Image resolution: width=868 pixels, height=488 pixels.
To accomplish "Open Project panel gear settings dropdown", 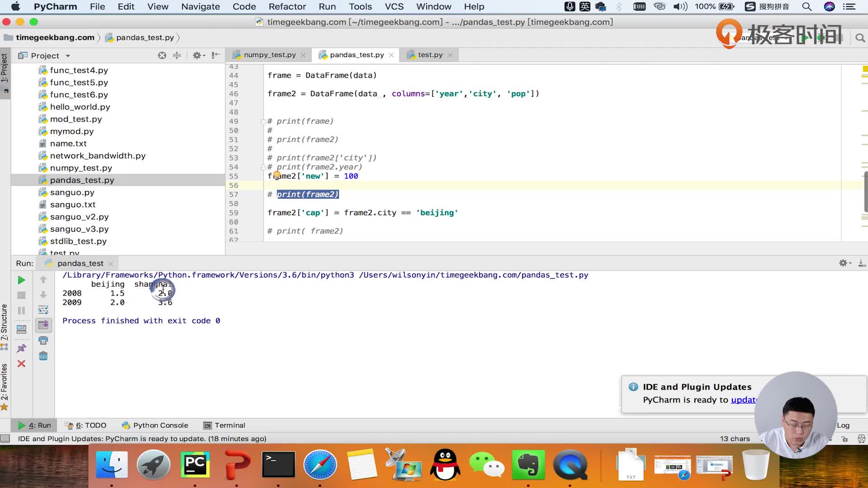I will point(198,55).
